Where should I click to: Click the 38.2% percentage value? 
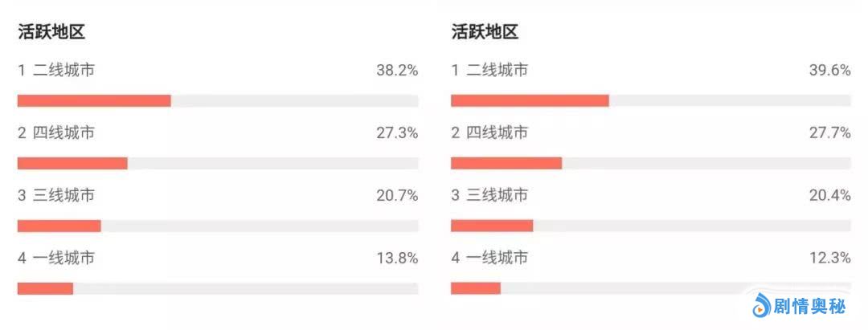(x=397, y=71)
